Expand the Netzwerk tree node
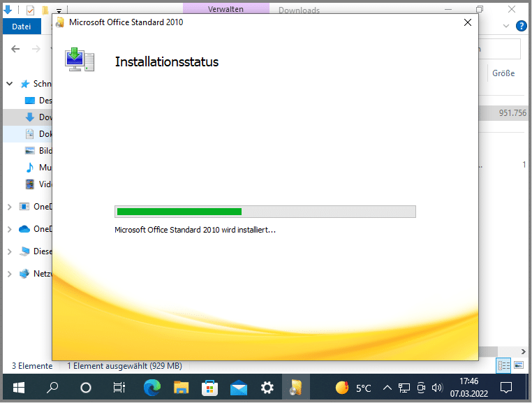 pos(10,274)
